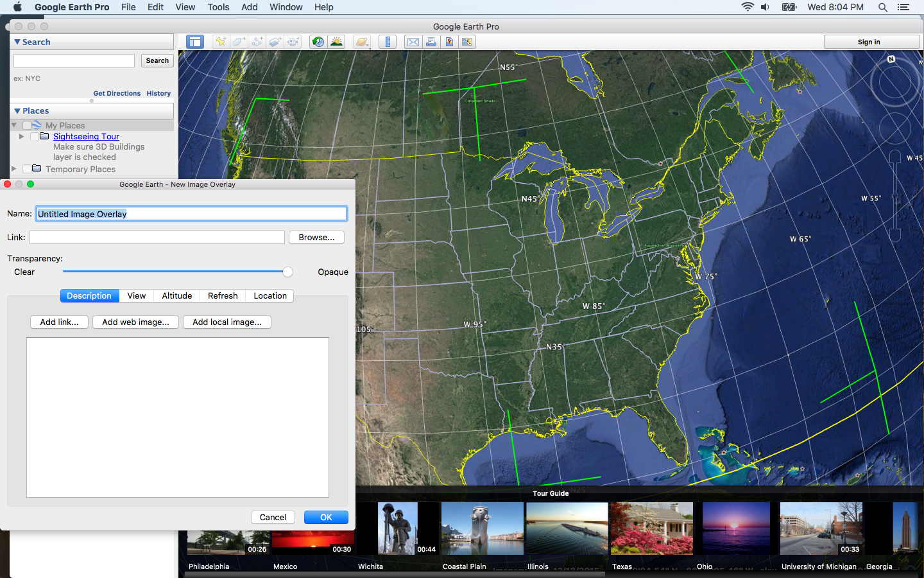Click View in Google Maps icon
The image size is (924, 578).
tap(467, 42)
